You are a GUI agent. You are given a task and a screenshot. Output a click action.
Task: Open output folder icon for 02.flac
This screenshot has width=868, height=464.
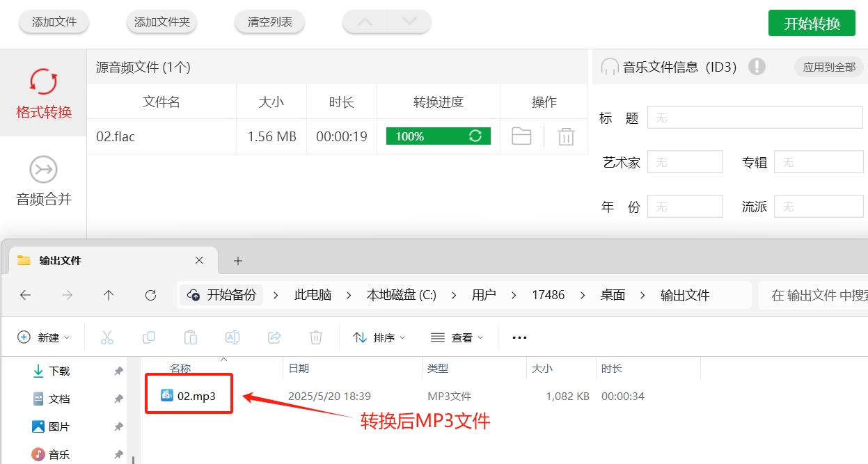(x=521, y=136)
